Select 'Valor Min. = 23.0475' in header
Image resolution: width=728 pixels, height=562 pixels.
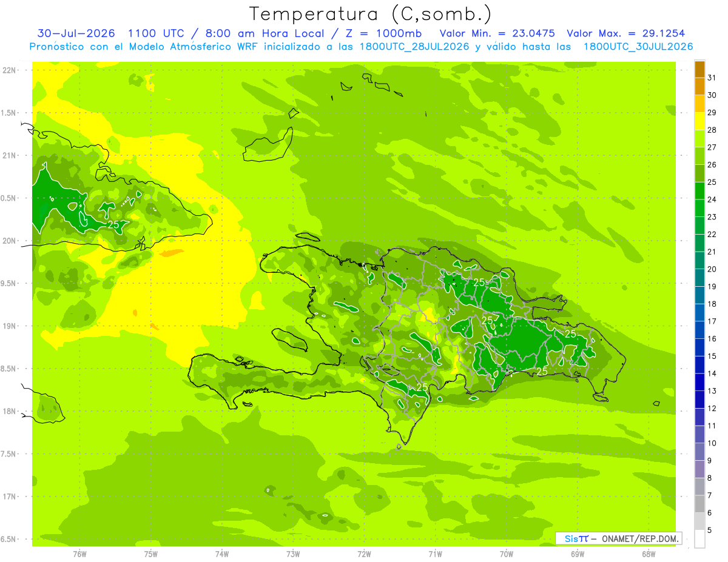(x=497, y=33)
